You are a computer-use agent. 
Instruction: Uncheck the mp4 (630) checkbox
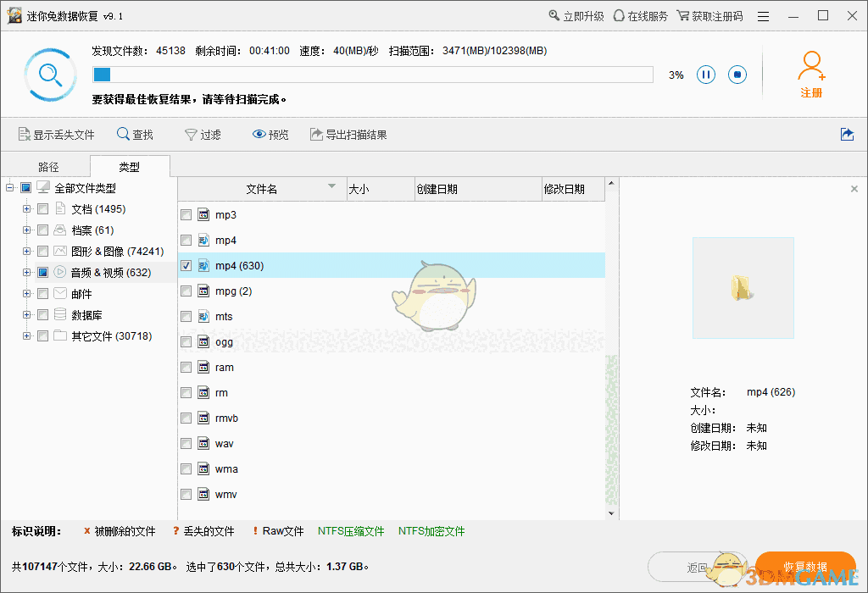(185, 265)
